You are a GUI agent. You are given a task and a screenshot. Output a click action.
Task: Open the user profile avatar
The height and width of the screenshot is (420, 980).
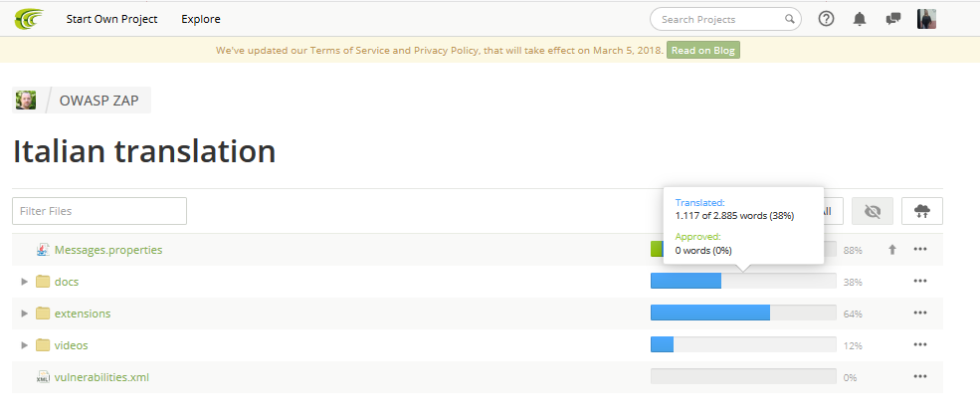[926, 19]
